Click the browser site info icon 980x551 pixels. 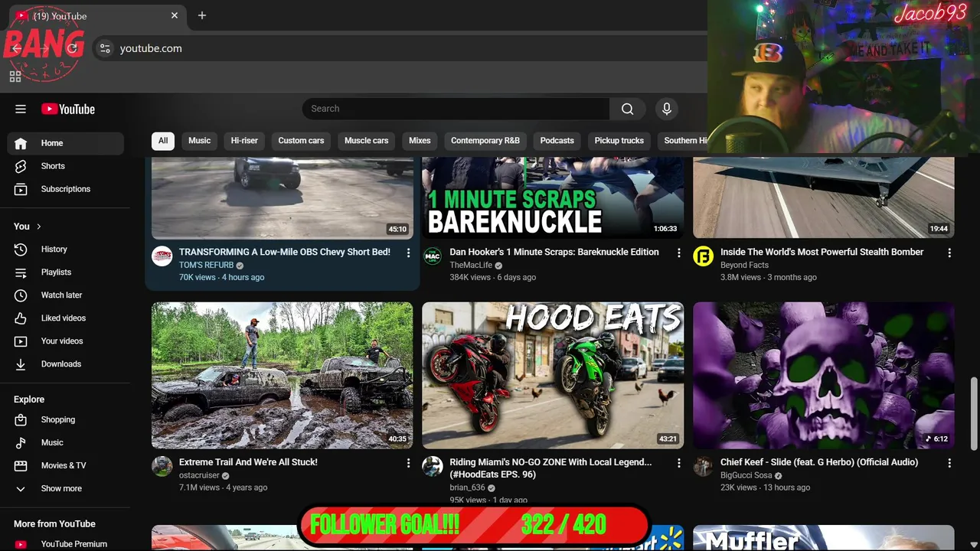105,48
